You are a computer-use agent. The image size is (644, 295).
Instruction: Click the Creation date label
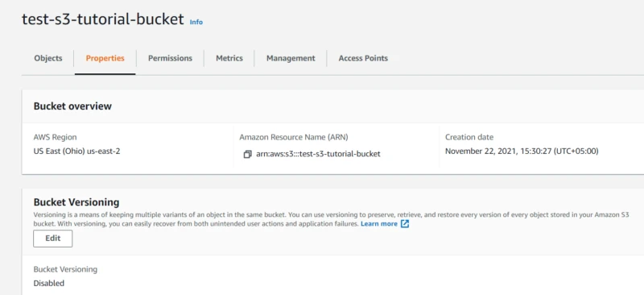pyautogui.click(x=469, y=137)
